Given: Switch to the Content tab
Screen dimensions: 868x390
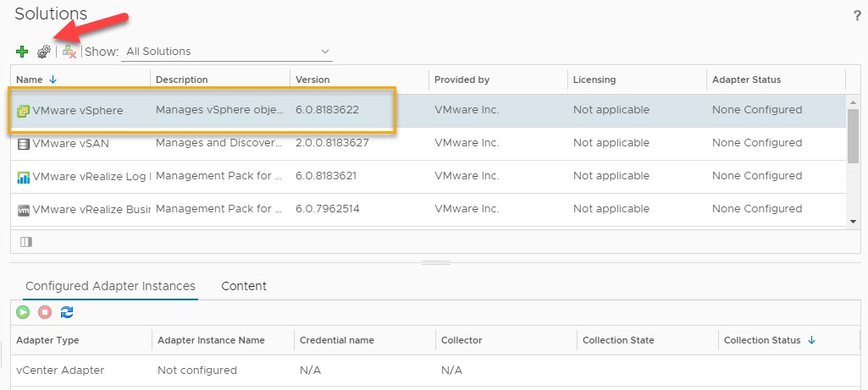Looking at the screenshot, I should click(x=244, y=286).
